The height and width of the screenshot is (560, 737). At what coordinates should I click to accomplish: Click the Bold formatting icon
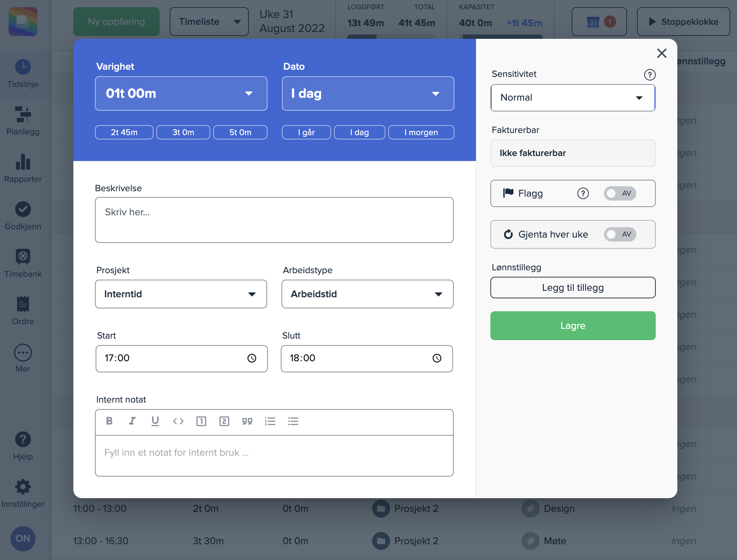109,421
